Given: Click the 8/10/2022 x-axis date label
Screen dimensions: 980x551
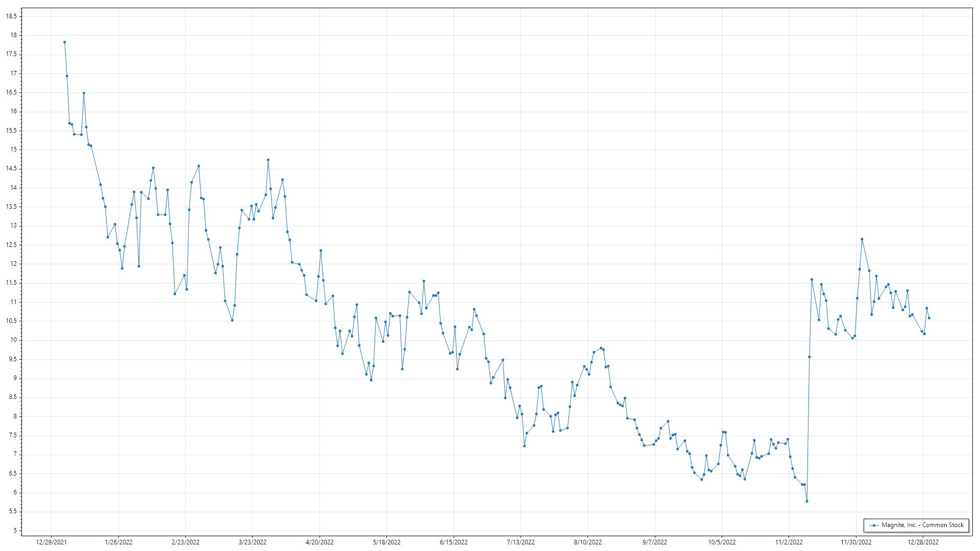Looking at the screenshot, I should [588, 542].
